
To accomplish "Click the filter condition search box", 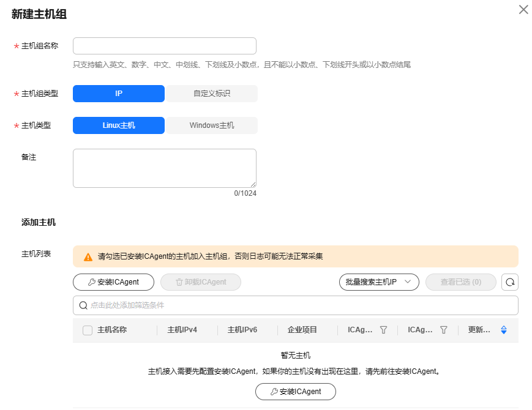I will click(296, 305).
